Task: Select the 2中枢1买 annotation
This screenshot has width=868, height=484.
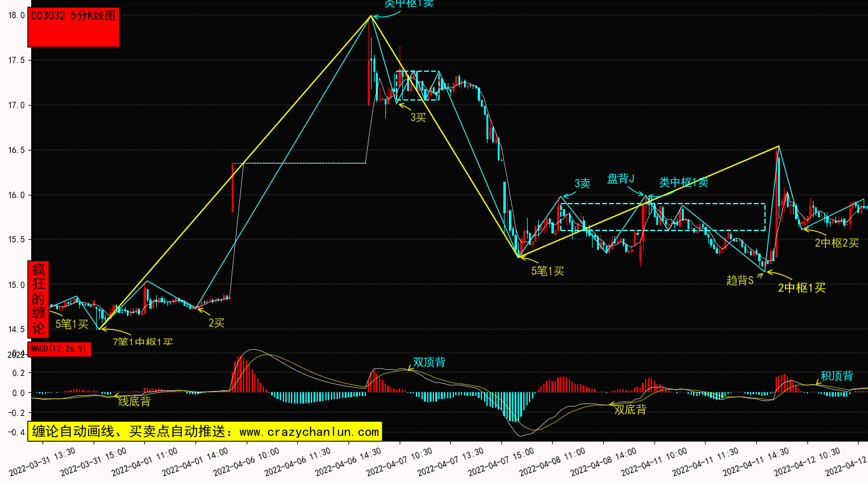Action: [x=802, y=288]
